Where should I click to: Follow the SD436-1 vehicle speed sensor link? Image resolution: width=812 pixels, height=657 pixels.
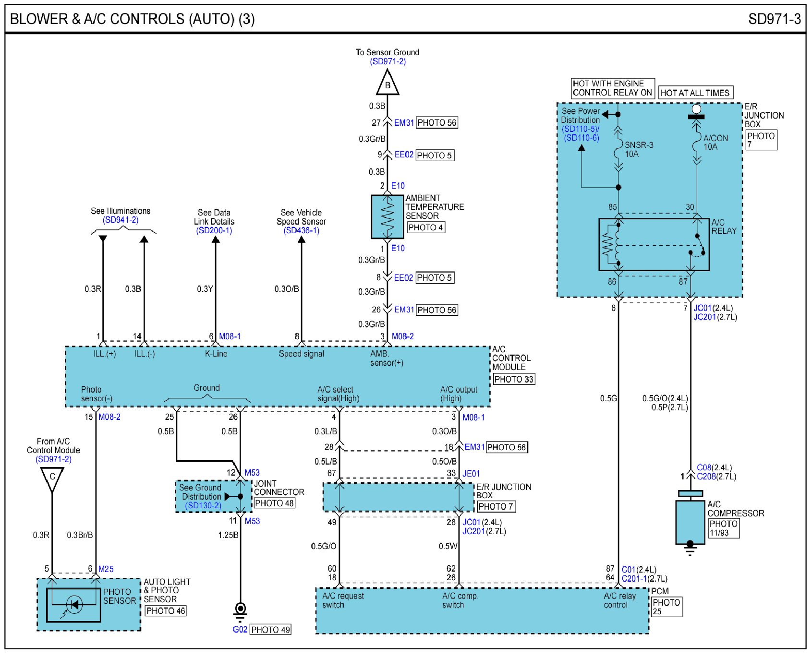(301, 231)
